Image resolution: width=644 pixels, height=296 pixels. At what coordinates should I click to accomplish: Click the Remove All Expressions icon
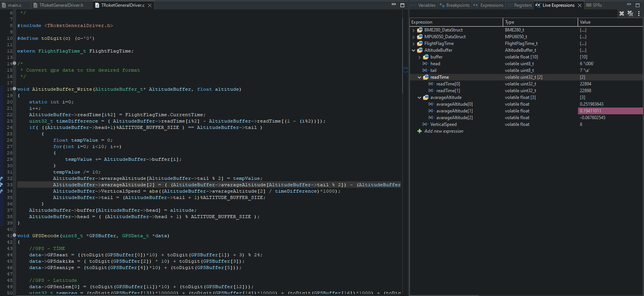[630, 13]
